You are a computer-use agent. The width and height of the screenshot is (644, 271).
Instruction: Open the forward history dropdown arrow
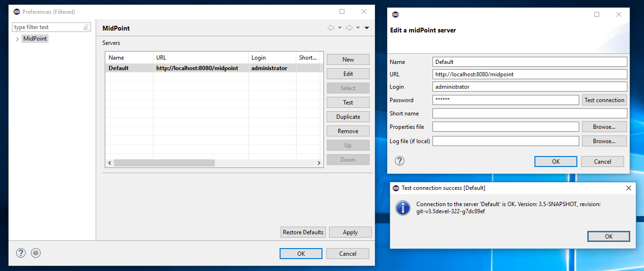[x=358, y=28]
